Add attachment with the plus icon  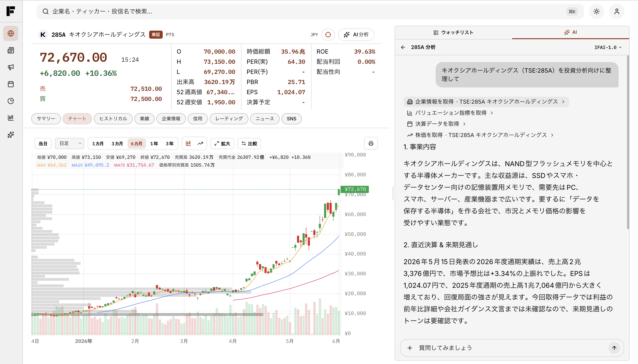point(410,348)
